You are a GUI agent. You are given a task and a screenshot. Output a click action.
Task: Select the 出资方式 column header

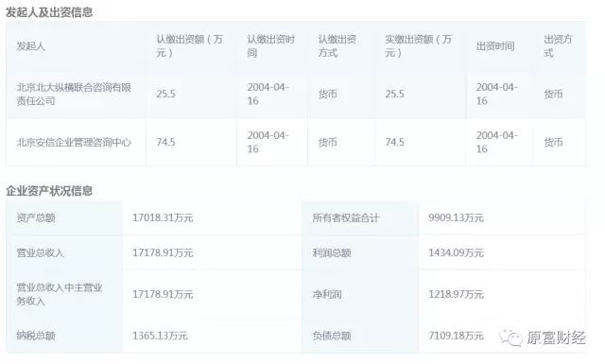pyautogui.click(x=558, y=46)
